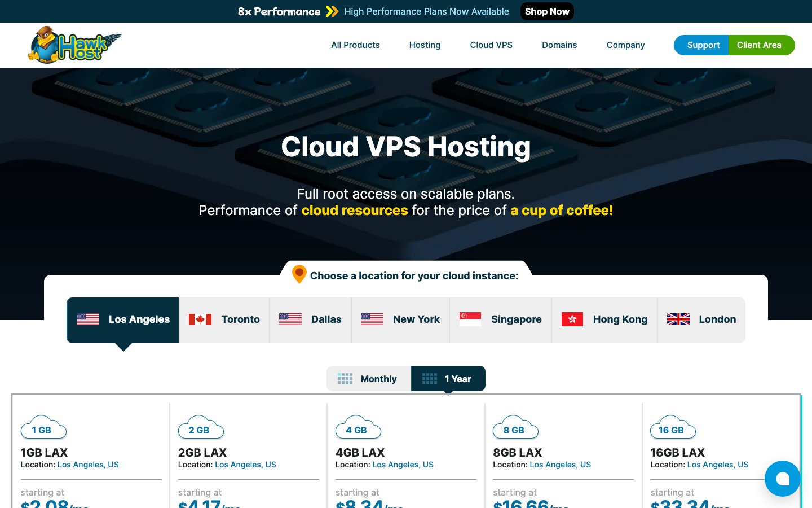Click the Support button
The image size is (812, 508).
701,45
